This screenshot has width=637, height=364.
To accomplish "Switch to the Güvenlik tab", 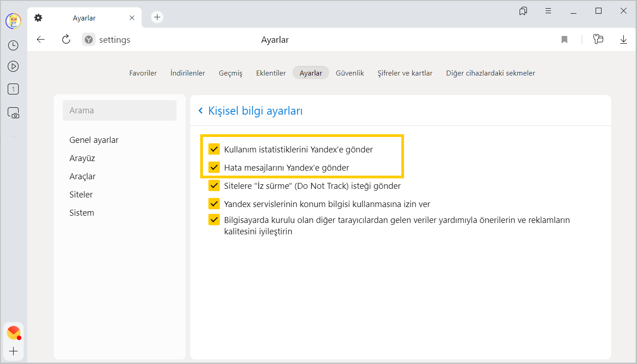I will pyautogui.click(x=350, y=73).
